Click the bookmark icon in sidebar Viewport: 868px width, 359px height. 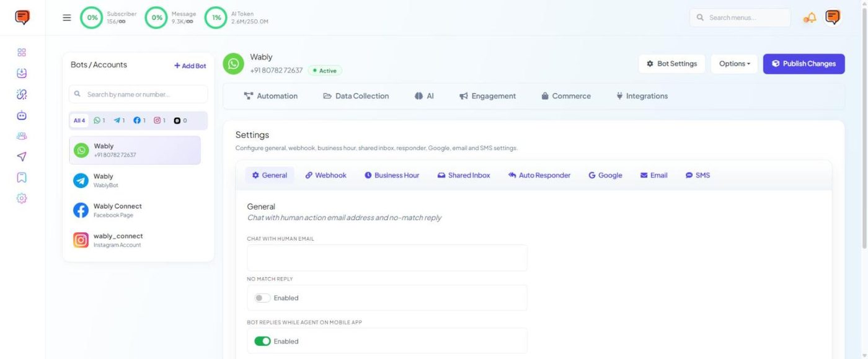22,177
